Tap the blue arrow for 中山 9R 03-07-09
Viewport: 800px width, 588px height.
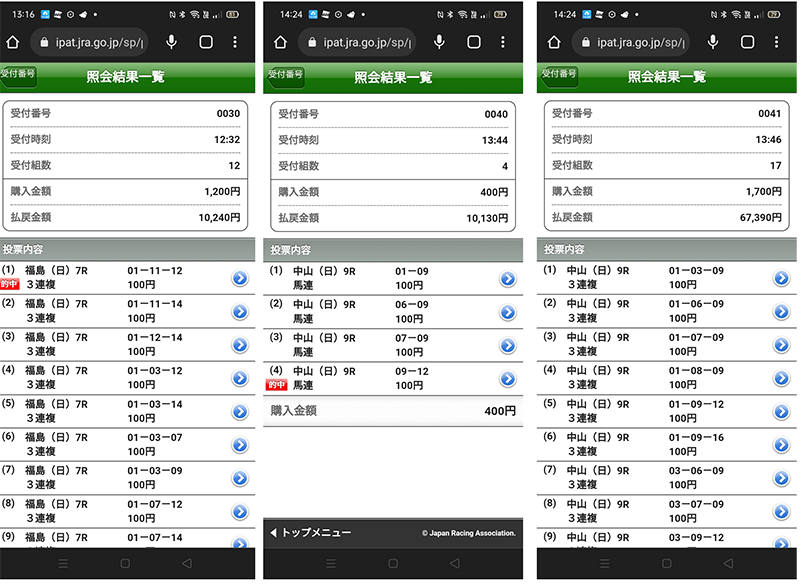(x=781, y=512)
